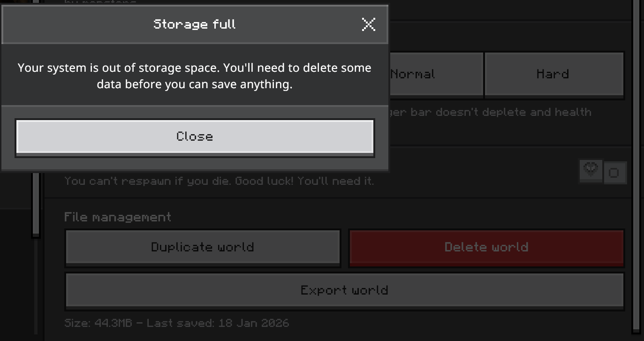Screen dimensions: 644x341
Task: Click the "Storage full" dialog title
Action: tap(194, 24)
